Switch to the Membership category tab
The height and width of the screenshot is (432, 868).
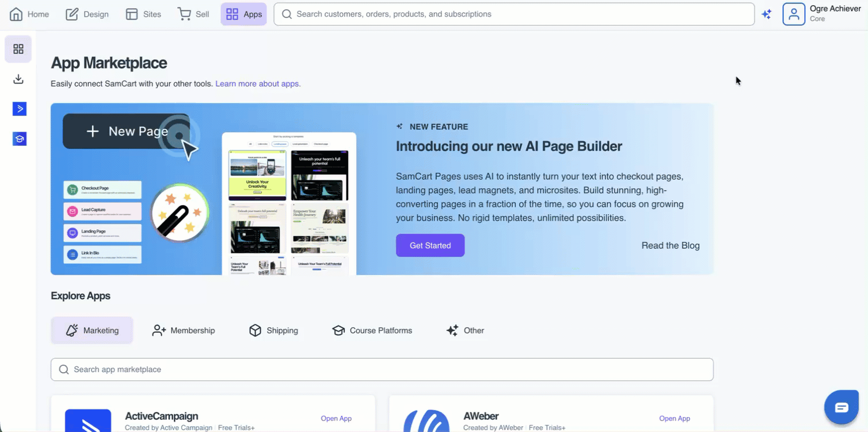click(183, 330)
